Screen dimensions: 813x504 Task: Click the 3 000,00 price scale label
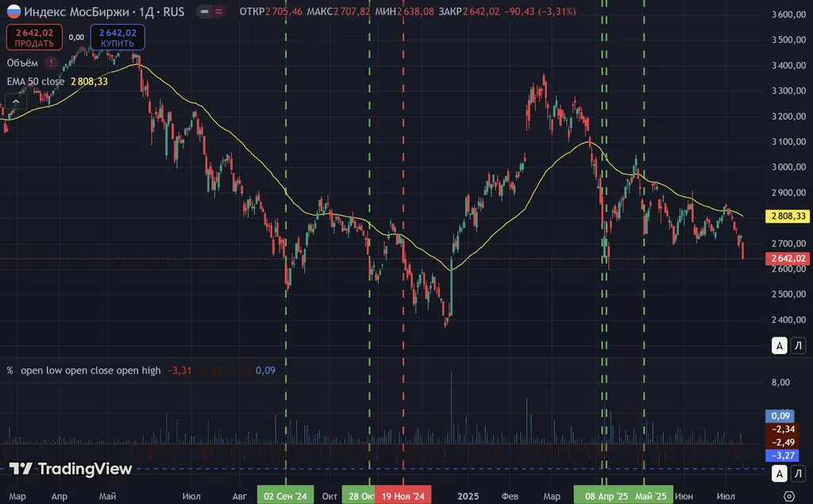[x=788, y=167]
